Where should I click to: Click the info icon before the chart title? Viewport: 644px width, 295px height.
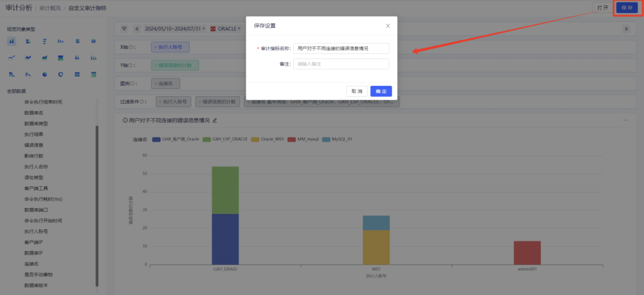click(125, 121)
